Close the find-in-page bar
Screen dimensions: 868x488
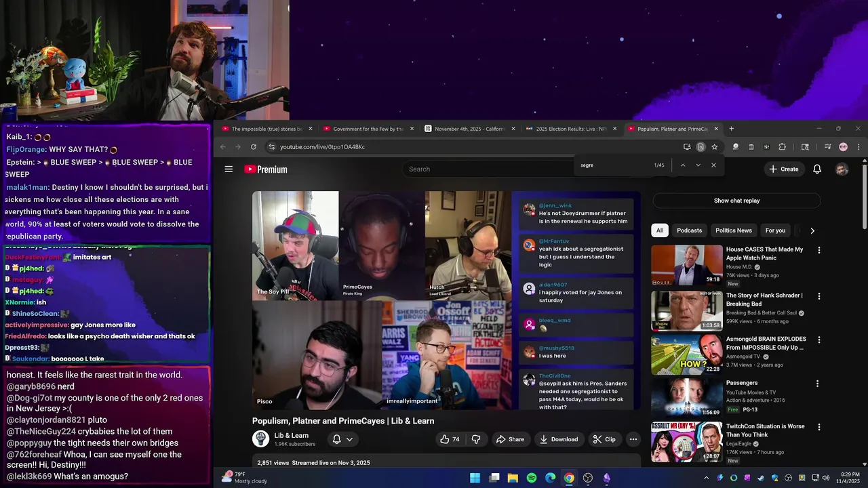coord(713,165)
